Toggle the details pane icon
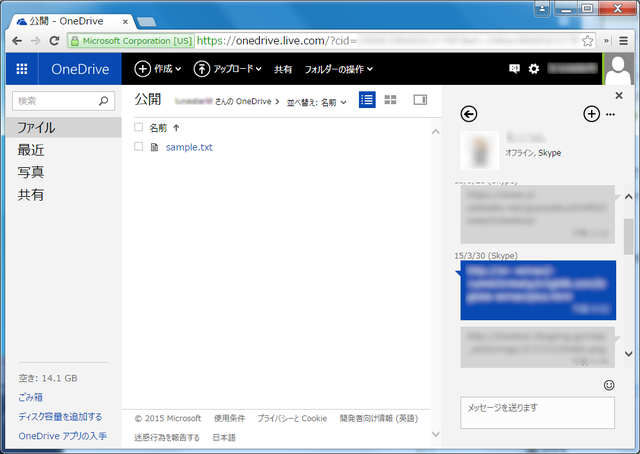The width and height of the screenshot is (640, 454). click(x=420, y=100)
